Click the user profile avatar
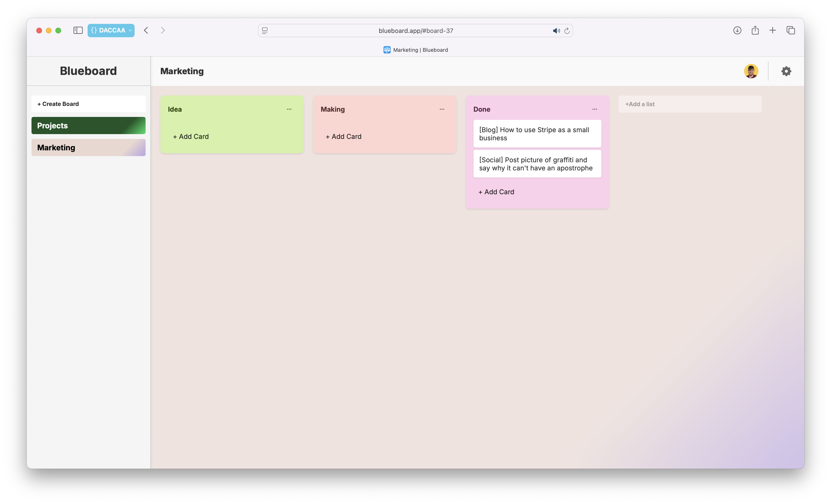The height and width of the screenshot is (504, 831). [x=751, y=71]
